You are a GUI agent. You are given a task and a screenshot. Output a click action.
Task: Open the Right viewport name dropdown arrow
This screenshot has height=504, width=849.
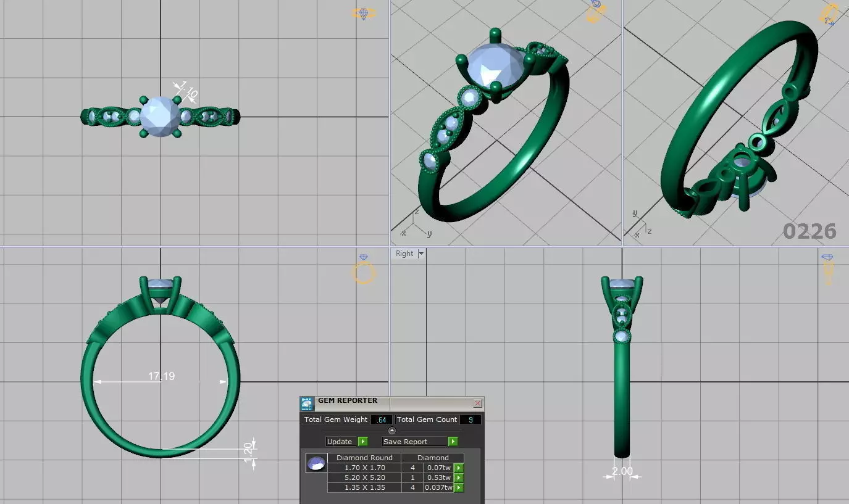pos(421,254)
